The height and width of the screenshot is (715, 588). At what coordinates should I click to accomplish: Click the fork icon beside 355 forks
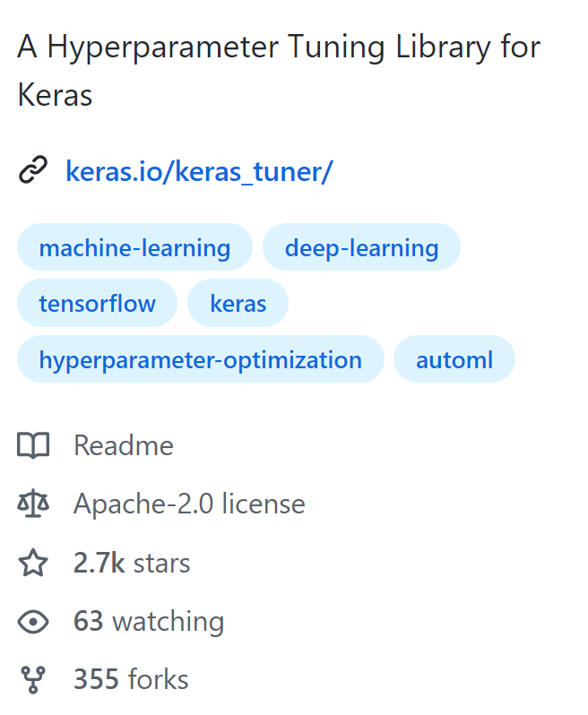point(33,680)
